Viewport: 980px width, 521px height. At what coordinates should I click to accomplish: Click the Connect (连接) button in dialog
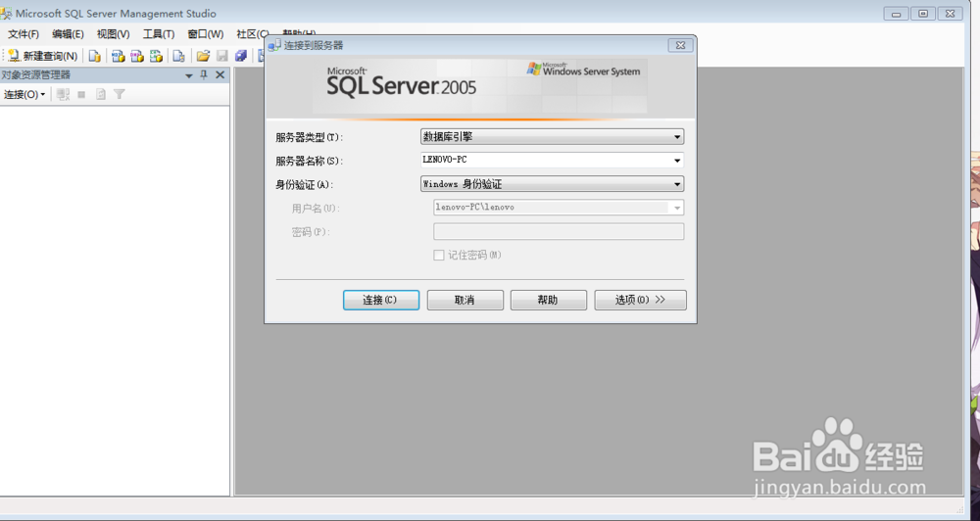[380, 300]
